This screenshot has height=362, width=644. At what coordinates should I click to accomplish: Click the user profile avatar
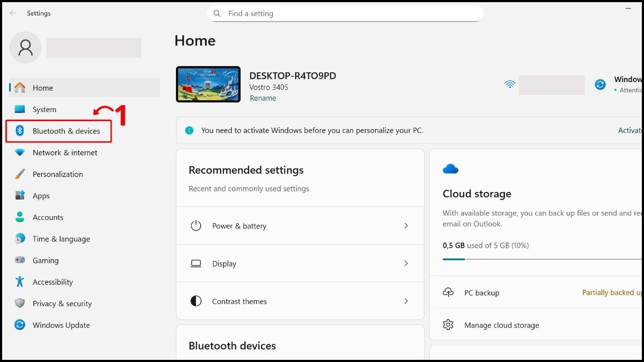(x=25, y=47)
